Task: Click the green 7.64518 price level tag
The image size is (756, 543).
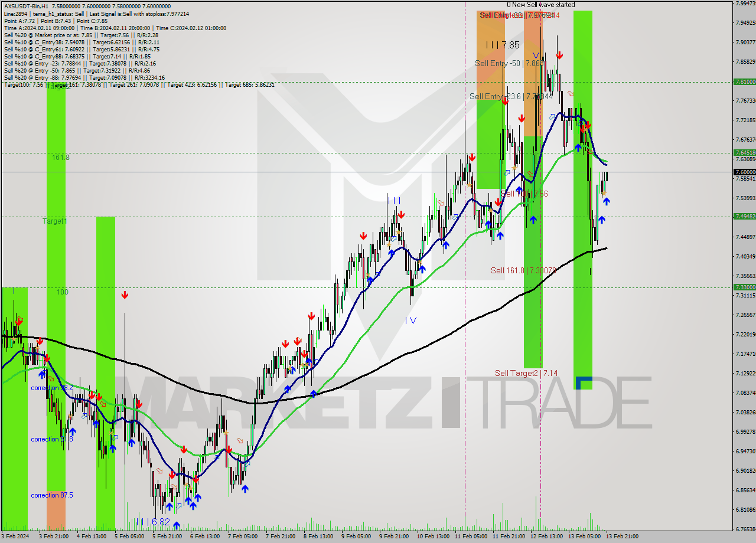Action: pyautogui.click(x=744, y=152)
